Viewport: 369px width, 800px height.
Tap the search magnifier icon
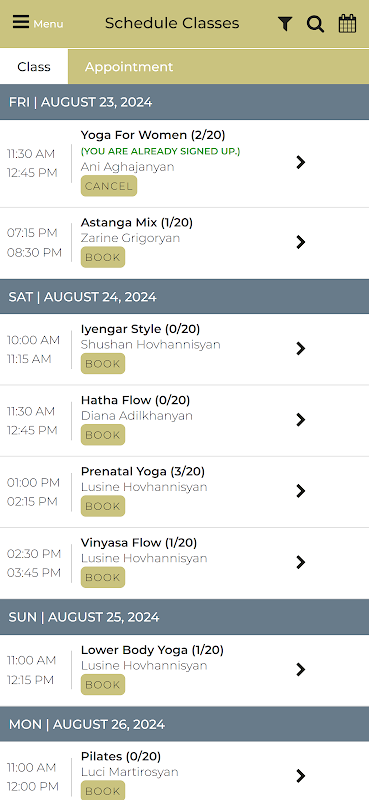[x=315, y=23]
